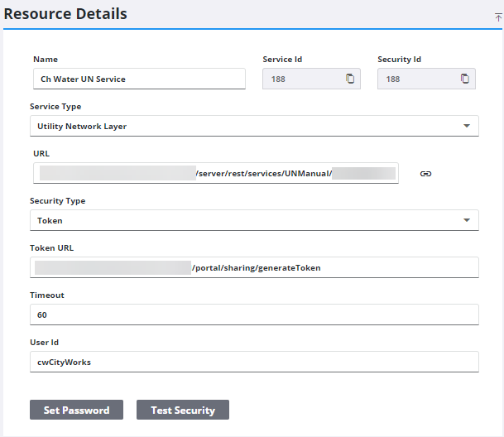The image size is (504, 437).
Task: Click the Service Type label
Action: coord(55,107)
